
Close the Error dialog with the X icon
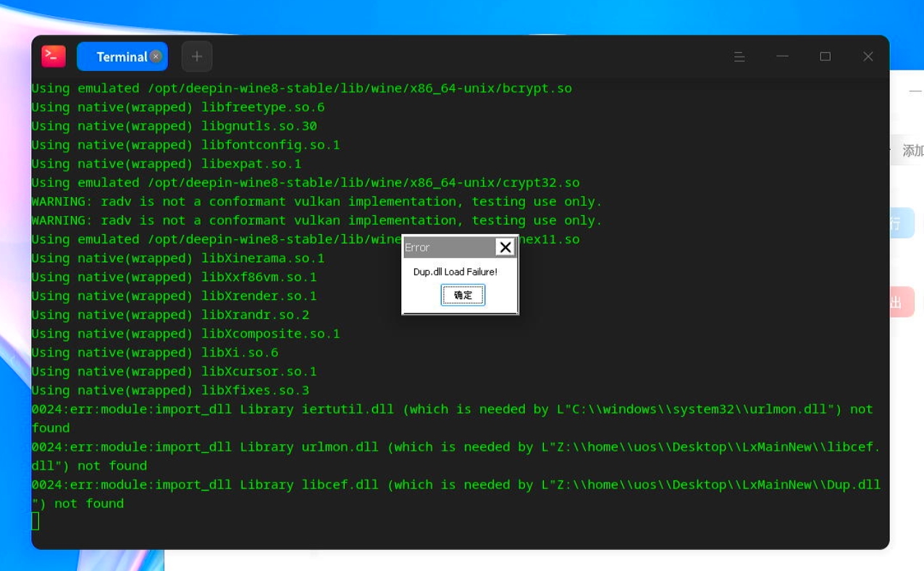pos(505,247)
